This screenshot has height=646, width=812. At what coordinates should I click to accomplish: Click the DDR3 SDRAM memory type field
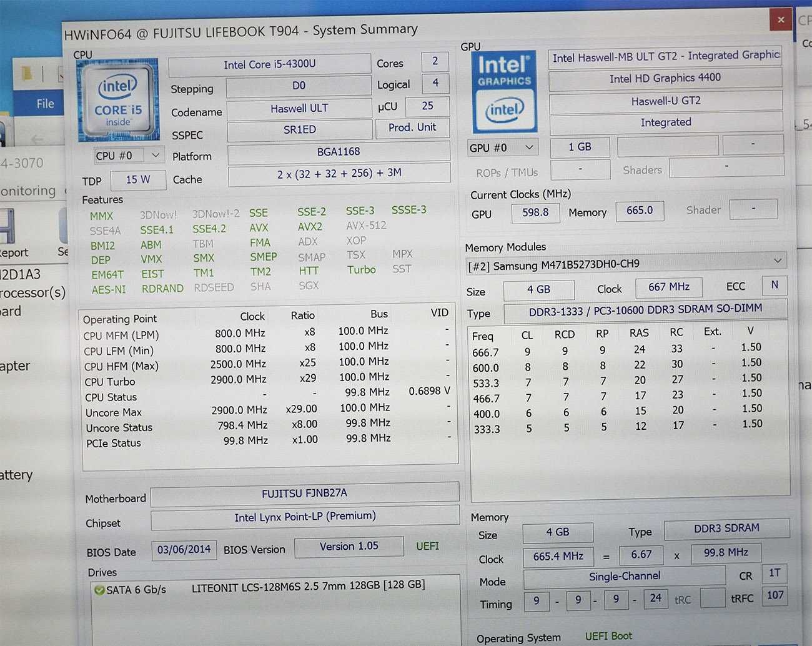pyautogui.click(x=726, y=529)
